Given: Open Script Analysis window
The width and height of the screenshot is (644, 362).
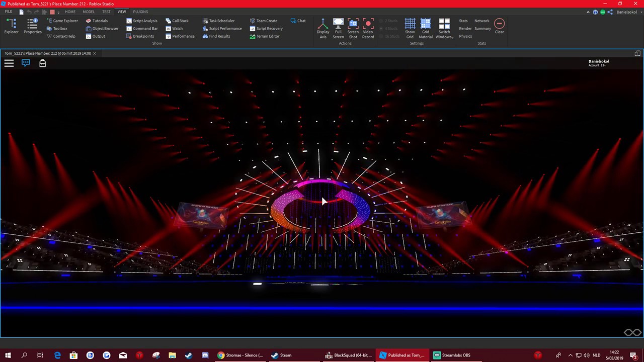Looking at the screenshot, I should click(142, 21).
